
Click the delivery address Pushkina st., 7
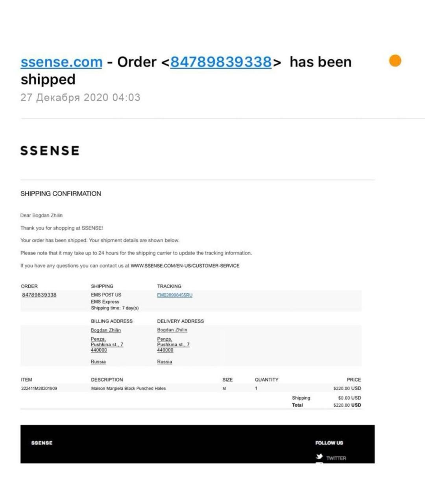click(173, 345)
